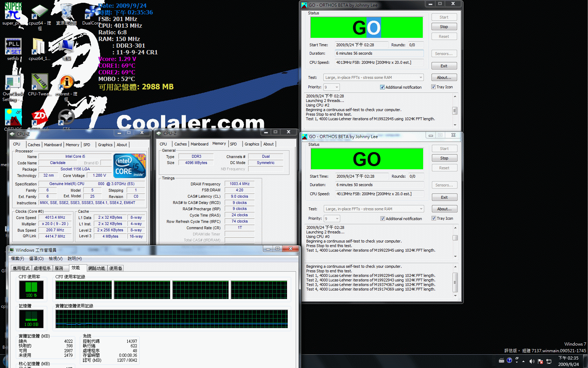Click the left CPU-Z title bar icon
The image size is (588, 368).
(x=12, y=134)
